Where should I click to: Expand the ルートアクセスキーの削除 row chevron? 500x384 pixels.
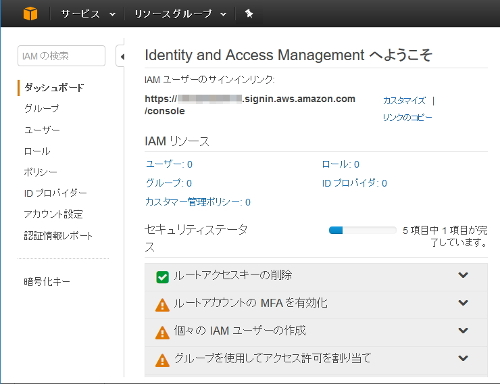tap(463, 275)
